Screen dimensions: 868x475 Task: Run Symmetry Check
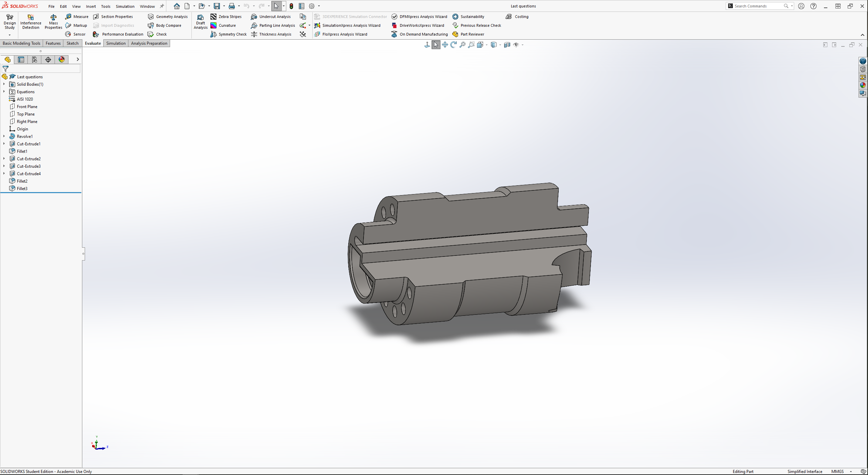coord(229,34)
